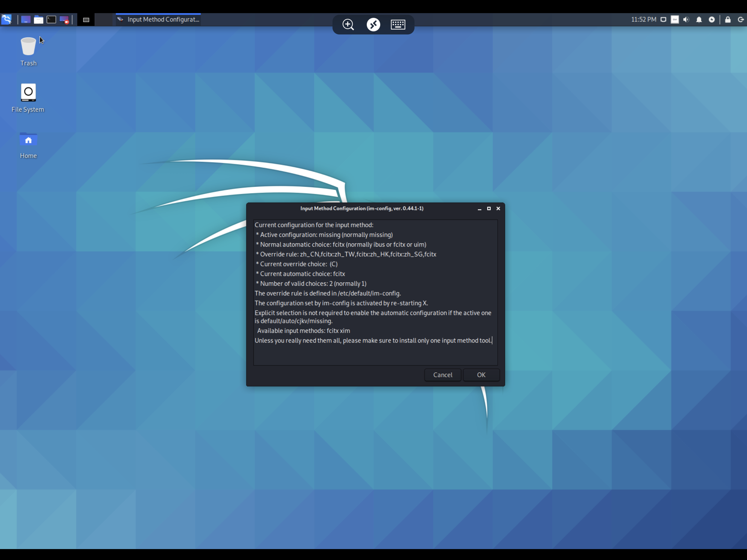Lock the screen with padlock icon
747x560 pixels.
click(728, 20)
